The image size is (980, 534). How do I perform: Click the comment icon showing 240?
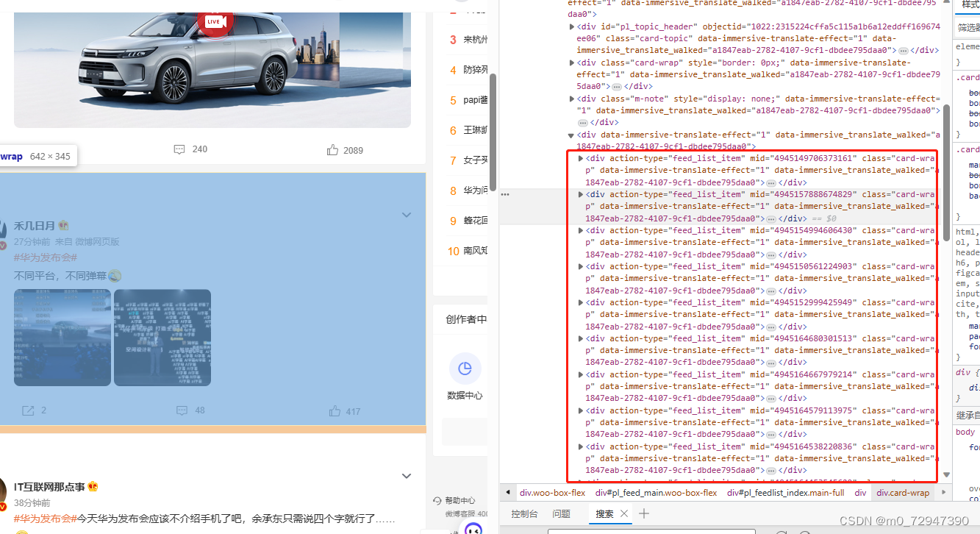(179, 149)
